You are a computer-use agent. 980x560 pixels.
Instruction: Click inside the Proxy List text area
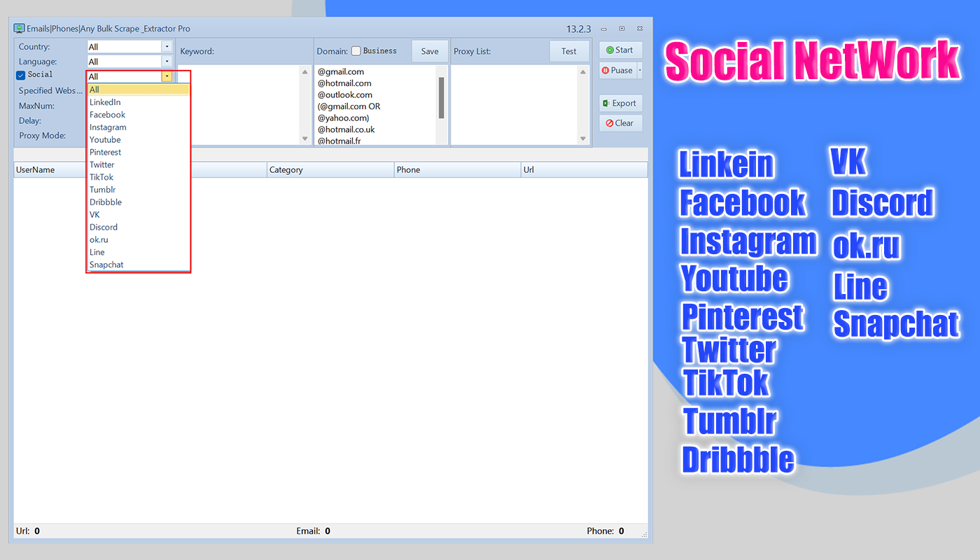[x=514, y=105]
